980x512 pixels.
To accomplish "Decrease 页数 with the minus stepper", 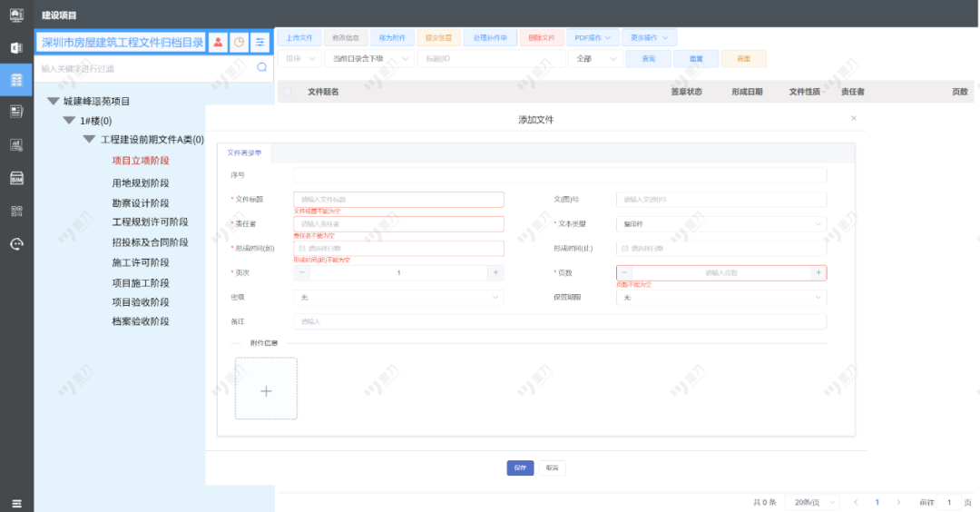I will coord(624,272).
